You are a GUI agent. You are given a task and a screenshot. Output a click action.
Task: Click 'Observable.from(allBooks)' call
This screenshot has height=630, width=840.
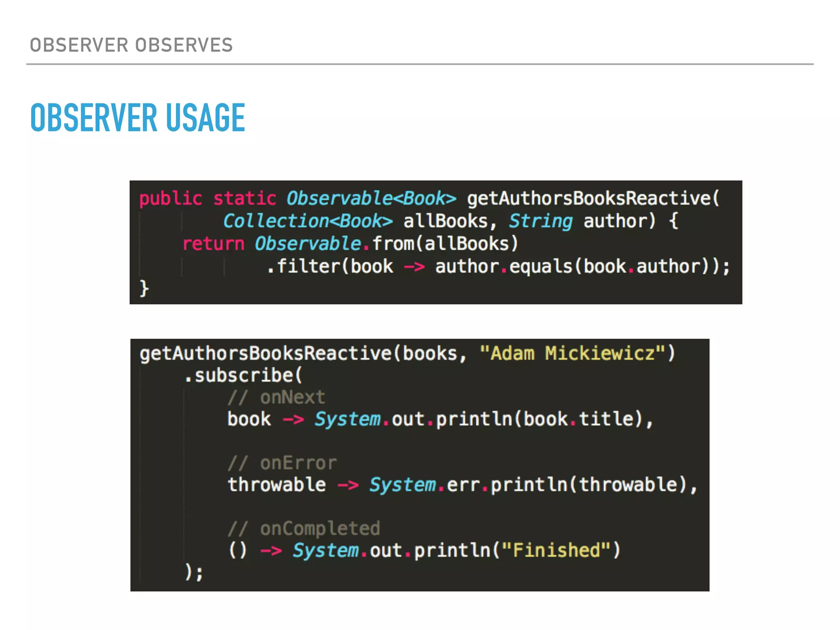(387, 244)
